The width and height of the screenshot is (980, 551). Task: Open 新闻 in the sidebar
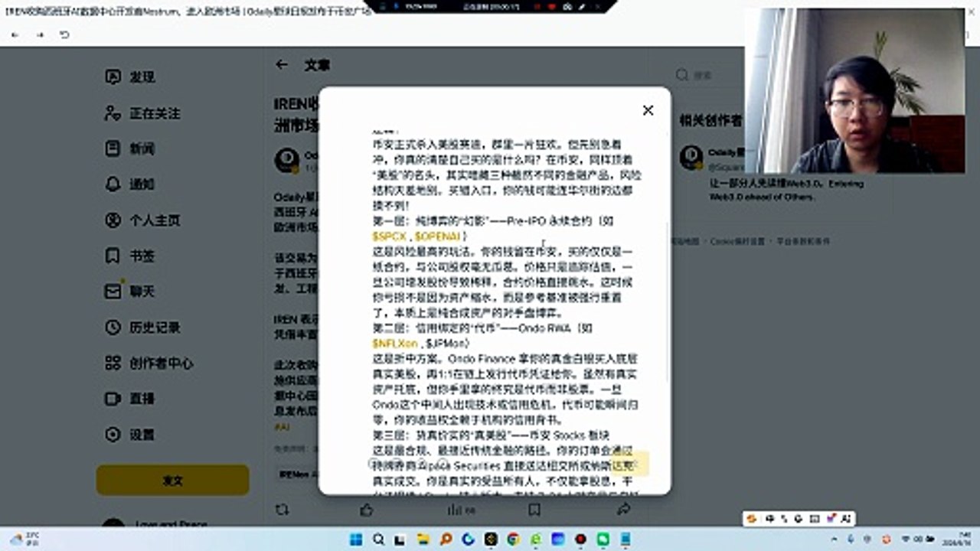(x=130, y=148)
